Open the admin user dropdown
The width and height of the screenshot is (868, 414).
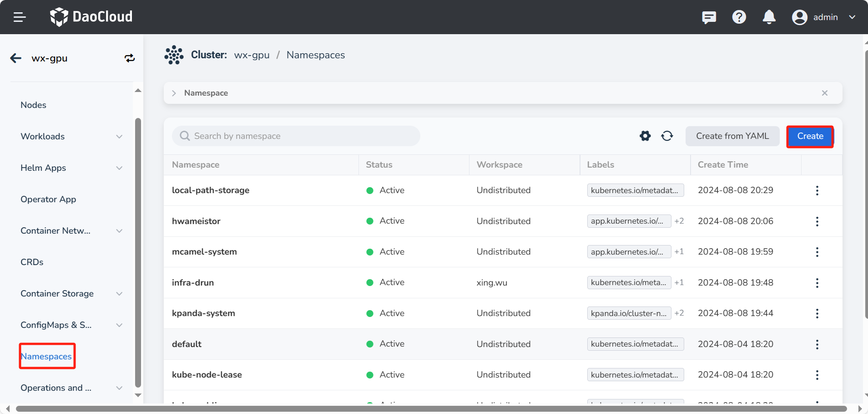point(824,17)
